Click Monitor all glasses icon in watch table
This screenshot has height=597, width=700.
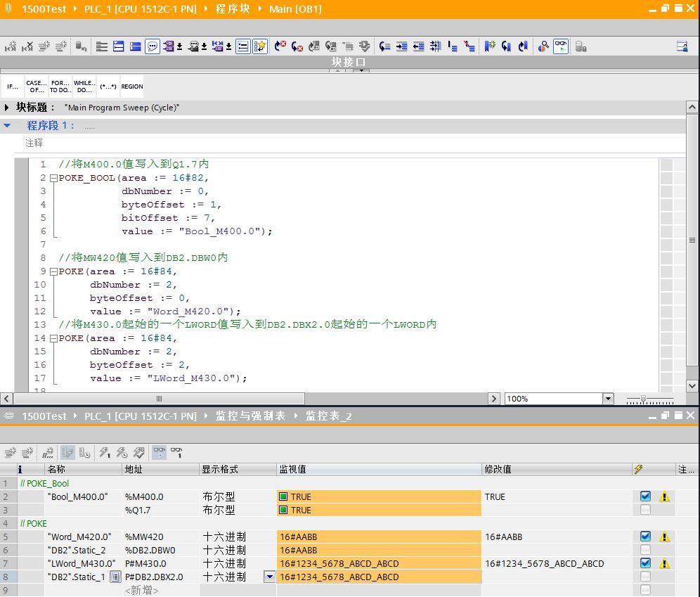(x=160, y=452)
